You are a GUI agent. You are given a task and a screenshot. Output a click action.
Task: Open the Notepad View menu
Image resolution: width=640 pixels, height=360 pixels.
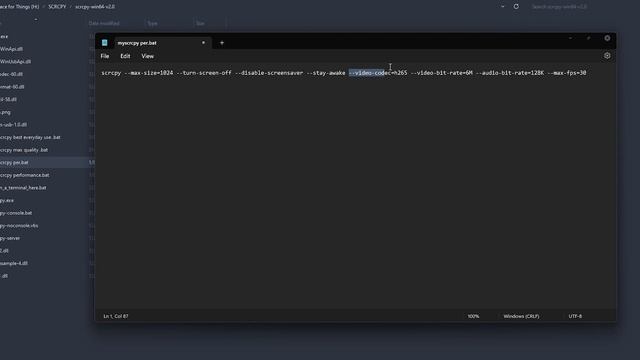(x=147, y=56)
